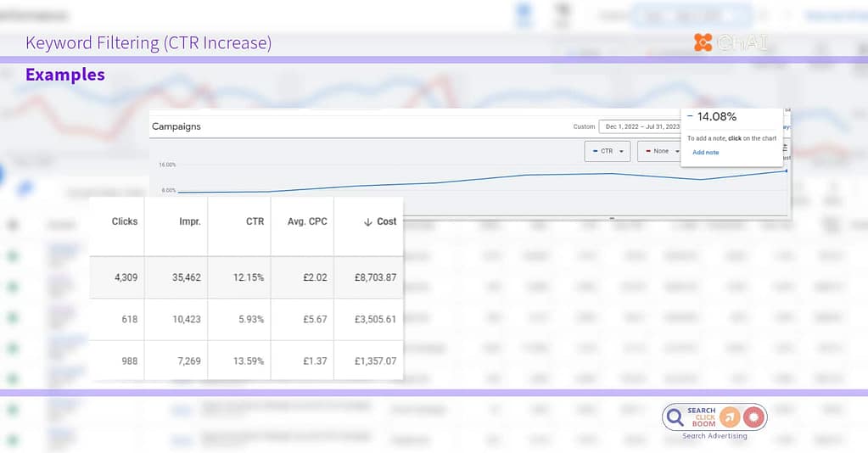The height and width of the screenshot is (453, 868).
Task: Click the ChAI logo icon
Action: pos(703,42)
